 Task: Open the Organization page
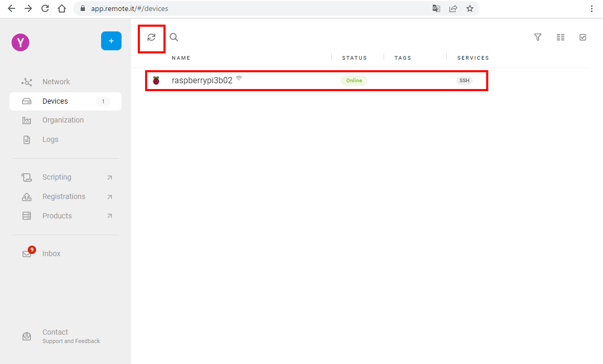[63, 120]
